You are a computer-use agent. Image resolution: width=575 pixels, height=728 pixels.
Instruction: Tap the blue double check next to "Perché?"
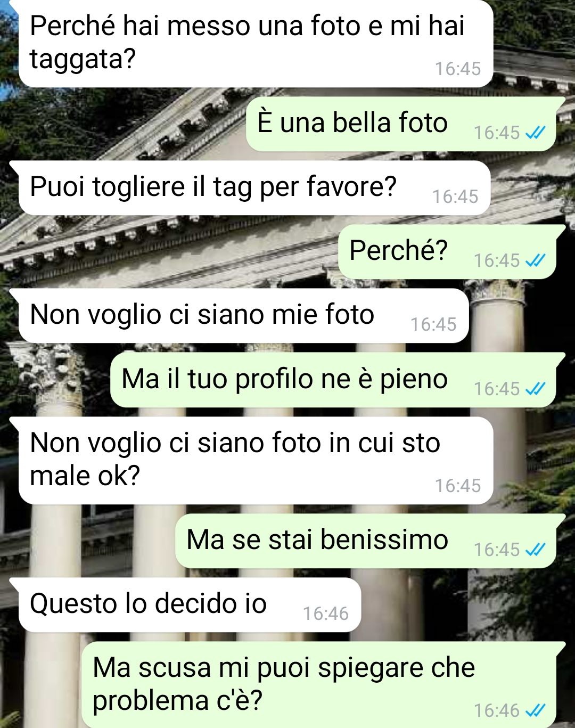coord(535,260)
